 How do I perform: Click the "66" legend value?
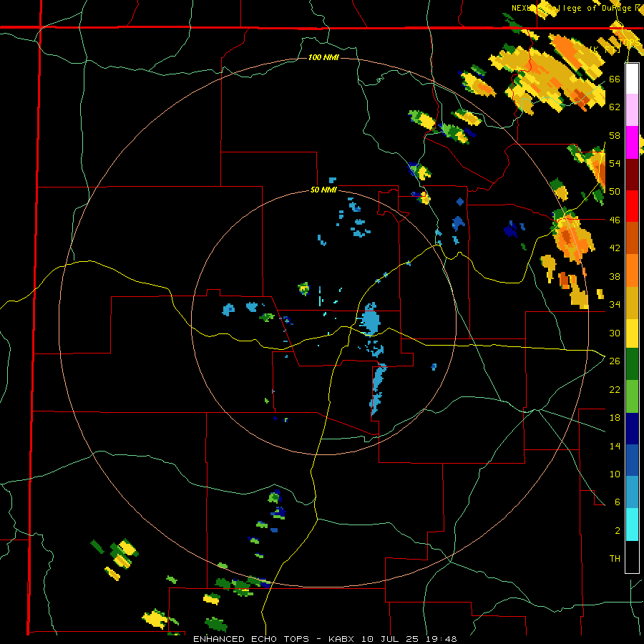(615, 79)
